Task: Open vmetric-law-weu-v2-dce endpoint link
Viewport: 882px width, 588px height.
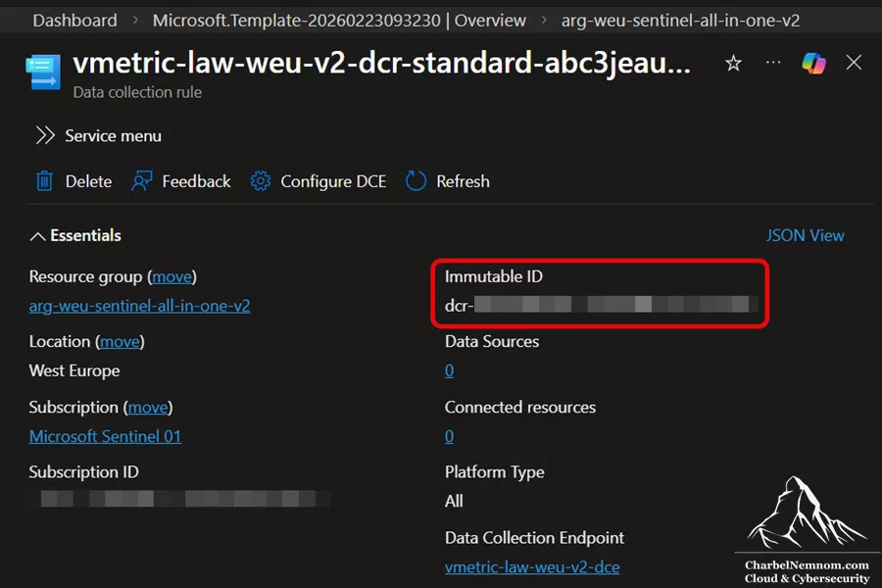Action: click(532, 566)
